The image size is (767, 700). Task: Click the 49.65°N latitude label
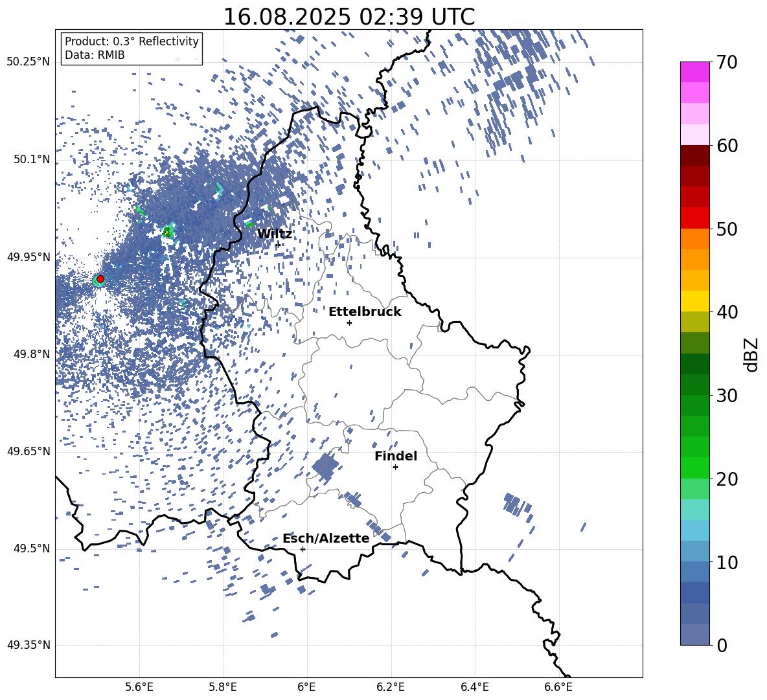coord(29,451)
